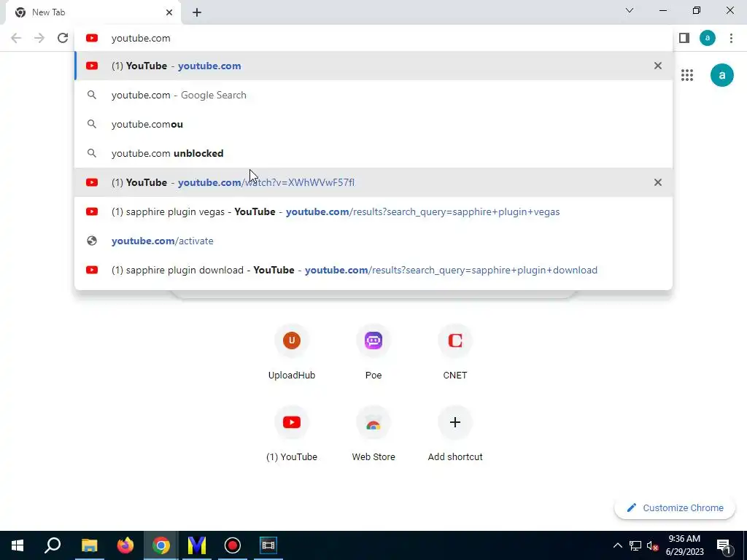Open the Web Store shortcut

373,435
